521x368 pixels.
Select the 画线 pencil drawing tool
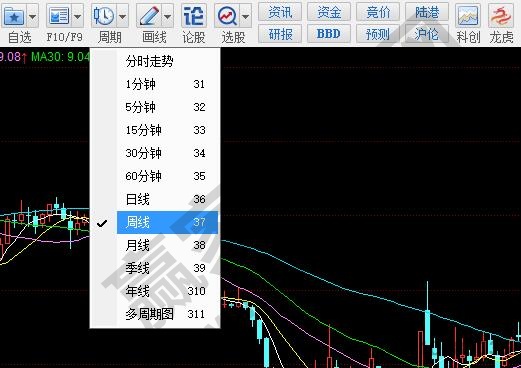[x=149, y=16]
